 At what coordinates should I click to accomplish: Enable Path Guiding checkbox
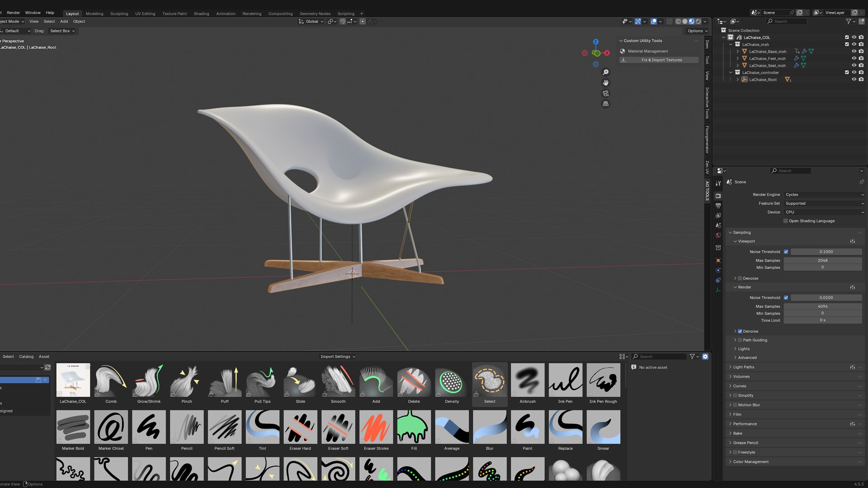[x=740, y=340]
